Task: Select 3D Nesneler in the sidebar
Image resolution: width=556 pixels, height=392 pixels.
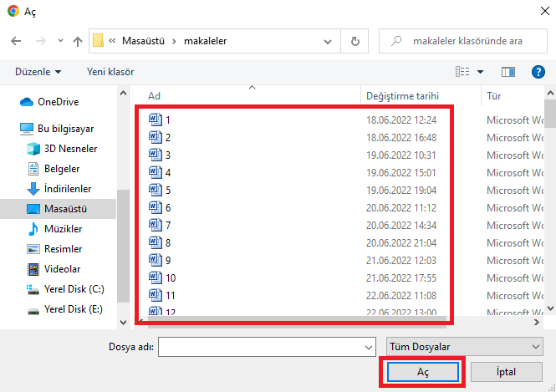Action: pos(70,149)
